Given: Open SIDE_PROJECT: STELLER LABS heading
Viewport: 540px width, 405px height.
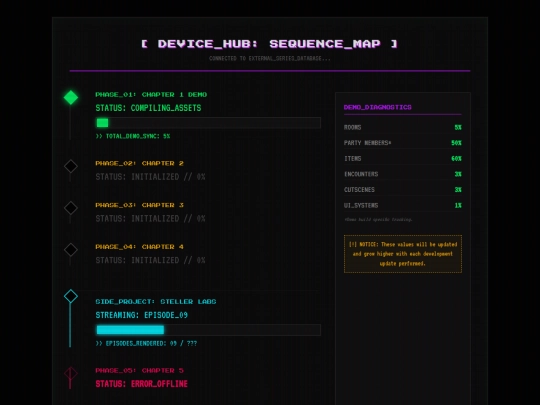Looking at the screenshot, I should [x=156, y=301].
